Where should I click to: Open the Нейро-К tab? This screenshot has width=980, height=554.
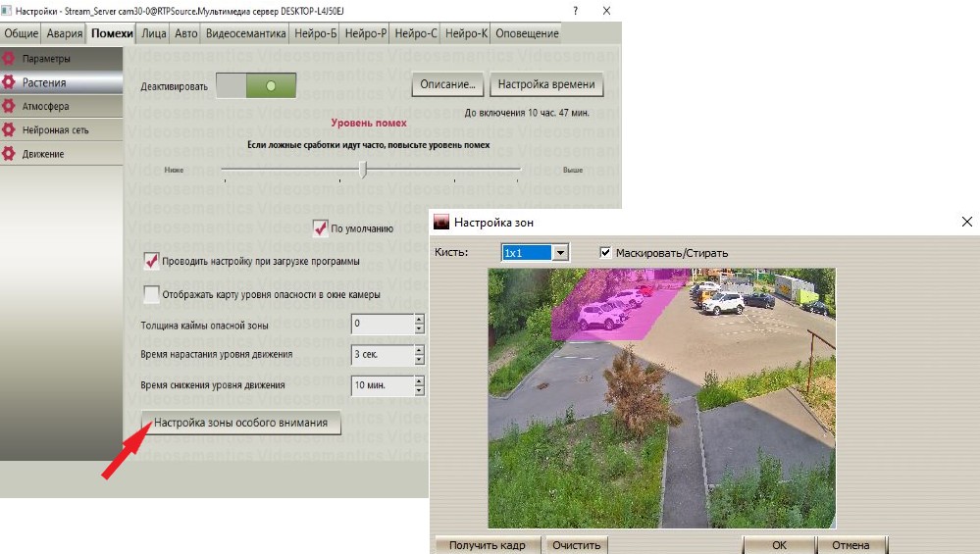[466, 33]
